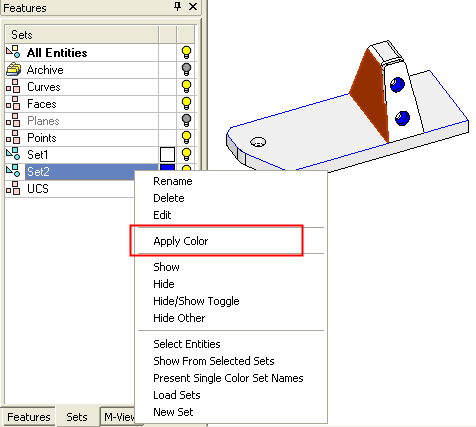Click the All Entities set icon
This screenshot has width=476, height=427.
[13, 52]
